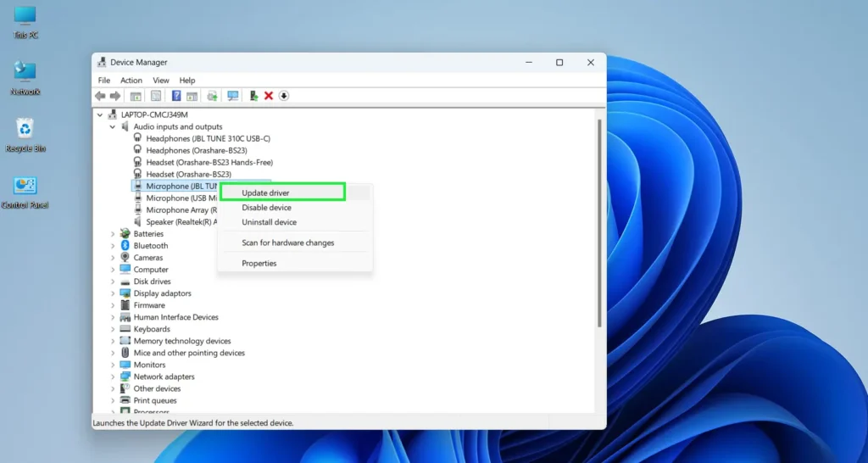Expand the Bluetooth node chevron
Viewport: 868px width, 463px height.
[113, 245]
